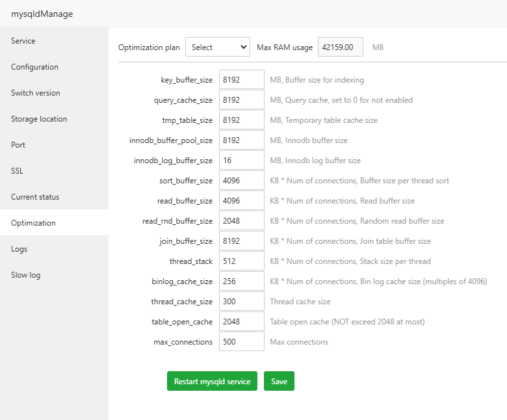Viewport: 507px width, 420px height.
Task: Click the innodb_buffer_pool_size field
Action: 241,140
